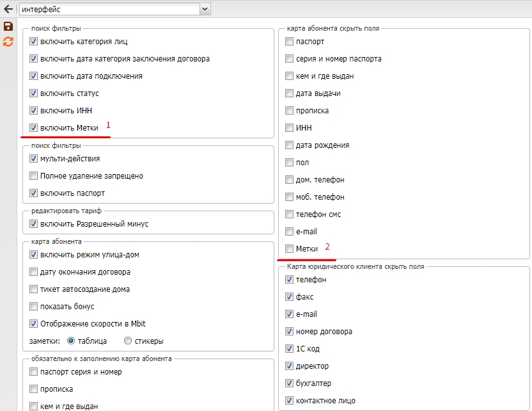
Task: Open the интерфейс dropdown arrow
Action: 205,10
